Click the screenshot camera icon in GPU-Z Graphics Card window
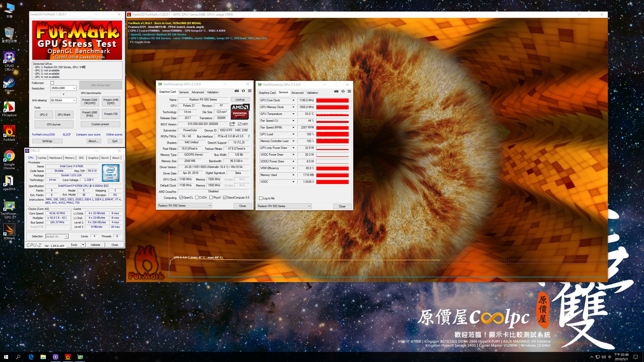 point(236,91)
